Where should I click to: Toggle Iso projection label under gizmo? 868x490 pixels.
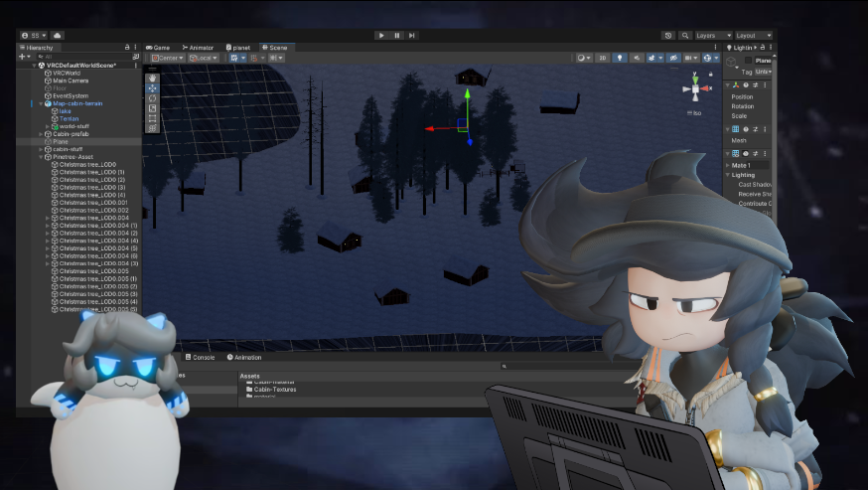pyautogui.click(x=694, y=113)
